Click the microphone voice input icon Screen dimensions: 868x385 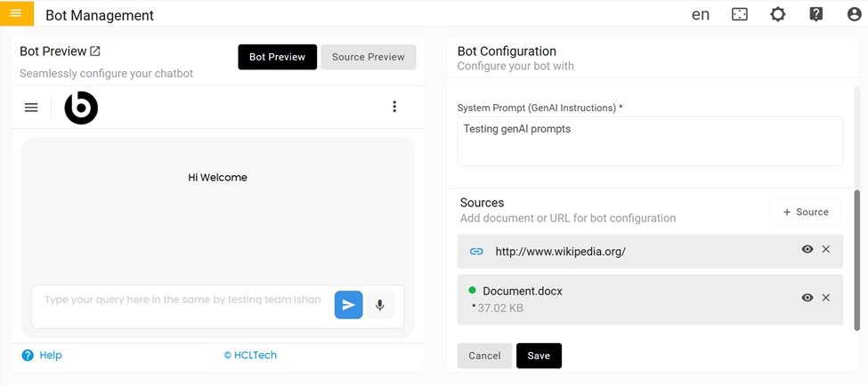pyautogui.click(x=379, y=305)
